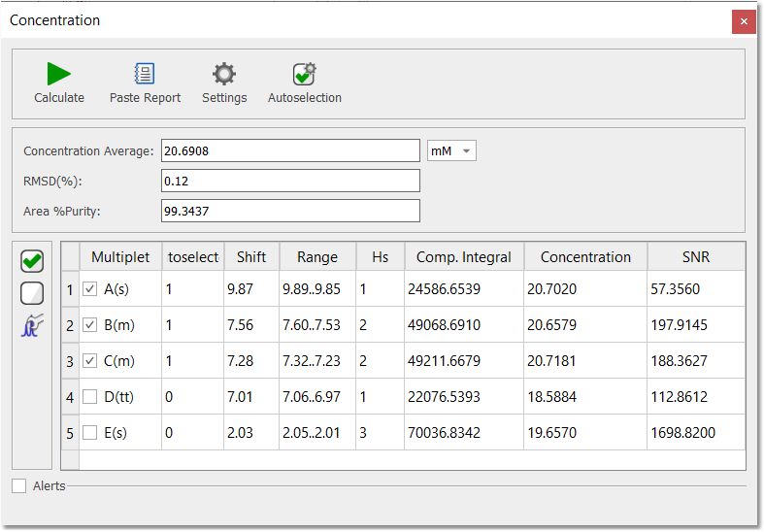Click the manual multiplet picking spectrum icon
Viewport: 764px width, 532px height.
32,325
